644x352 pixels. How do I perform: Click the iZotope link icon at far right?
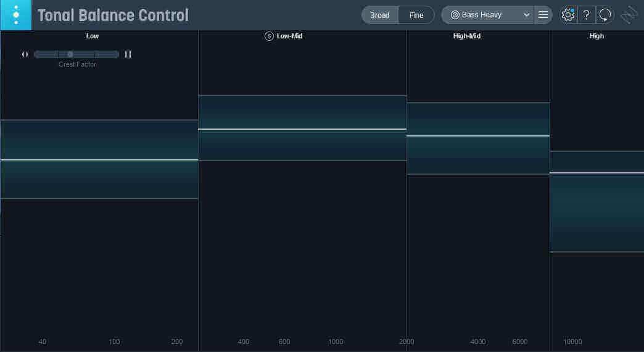point(629,15)
